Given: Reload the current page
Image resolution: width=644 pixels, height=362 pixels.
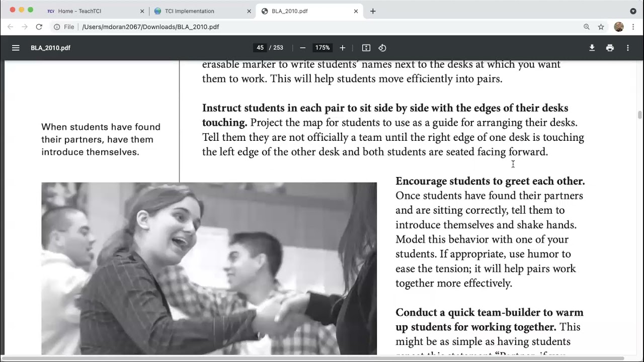Looking at the screenshot, I should [39, 27].
